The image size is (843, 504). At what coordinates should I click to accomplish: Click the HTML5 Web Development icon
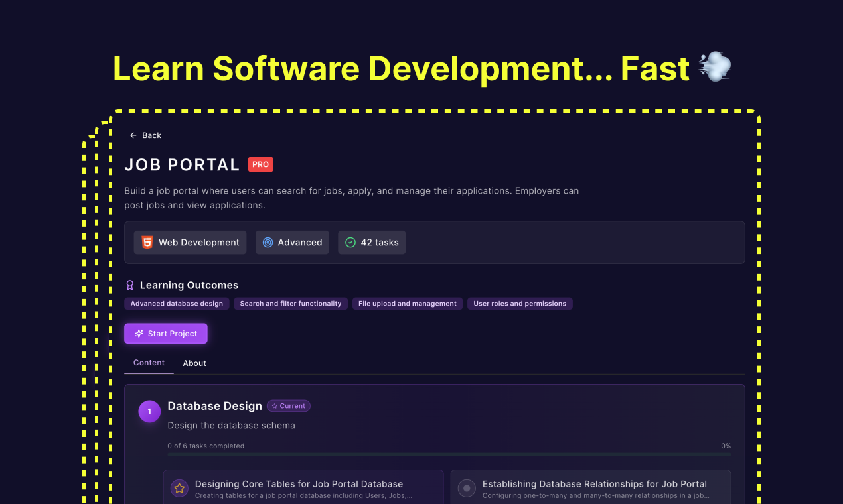[x=147, y=243]
